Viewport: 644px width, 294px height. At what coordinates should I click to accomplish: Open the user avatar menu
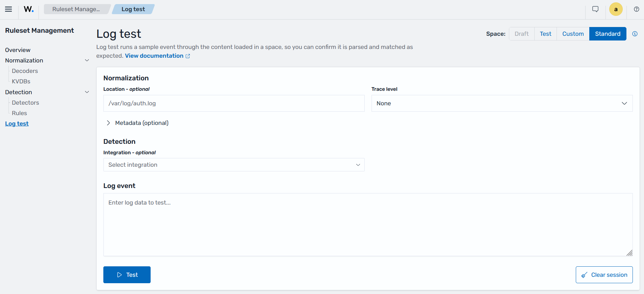(616, 9)
